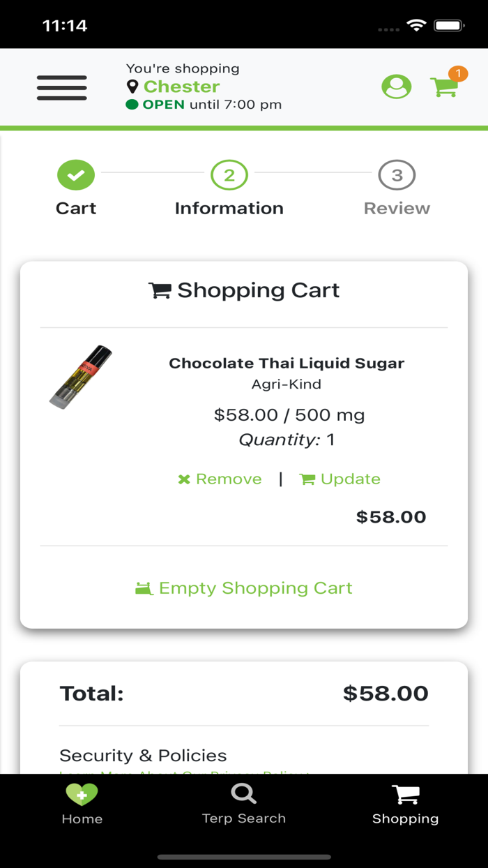The width and height of the screenshot is (488, 868).
Task: Tap the header shopping cart icon
Action: tap(443, 87)
